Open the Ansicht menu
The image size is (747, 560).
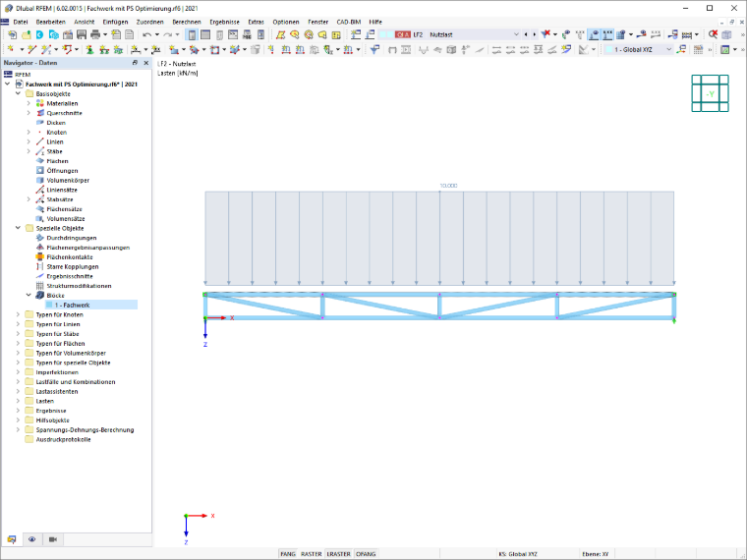(x=84, y=22)
